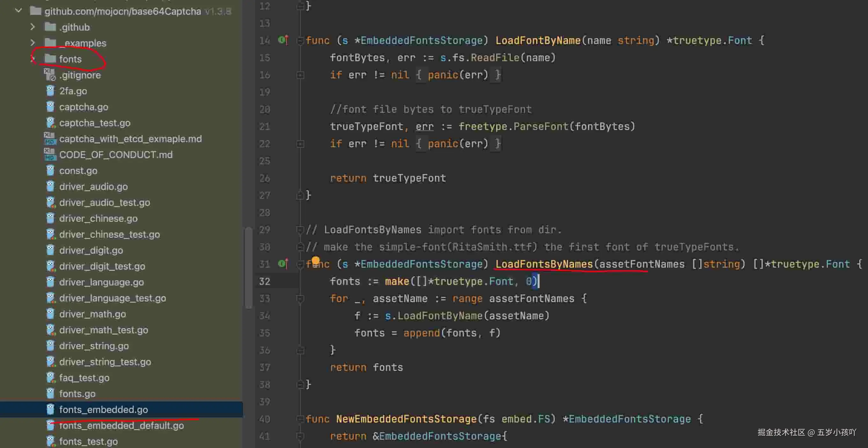Open driver_chinese.go in the project tree
868x448 pixels.
[x=99, y=219]
